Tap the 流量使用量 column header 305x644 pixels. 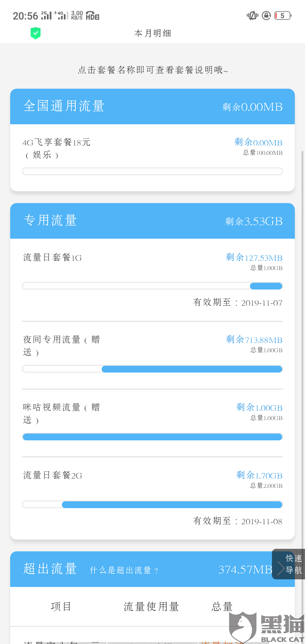click(151, 607)
